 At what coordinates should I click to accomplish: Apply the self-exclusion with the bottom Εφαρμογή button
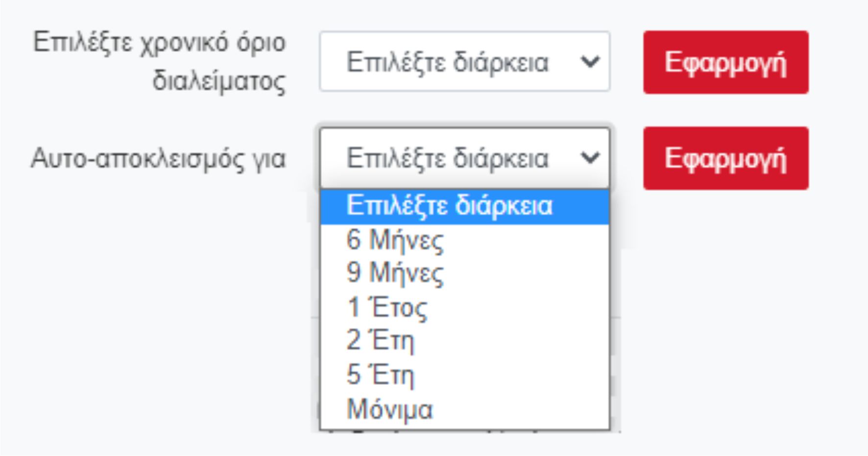[725, 158]
